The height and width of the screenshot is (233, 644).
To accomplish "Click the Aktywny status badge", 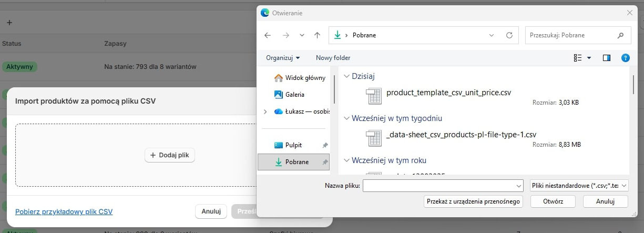I will pyautogui.click(x=19, y=67).
